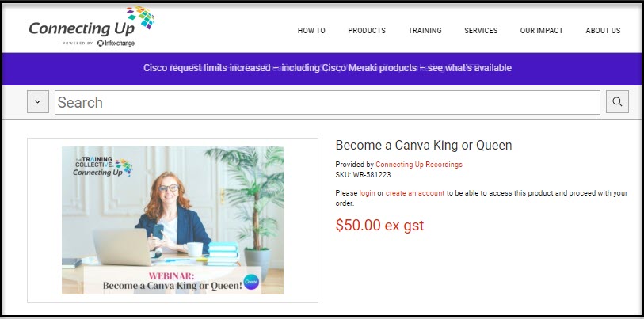Screen dimensions: 644x319
Task: Focus the Search input field
Action: pyautogui.click(x=327, y=102)
